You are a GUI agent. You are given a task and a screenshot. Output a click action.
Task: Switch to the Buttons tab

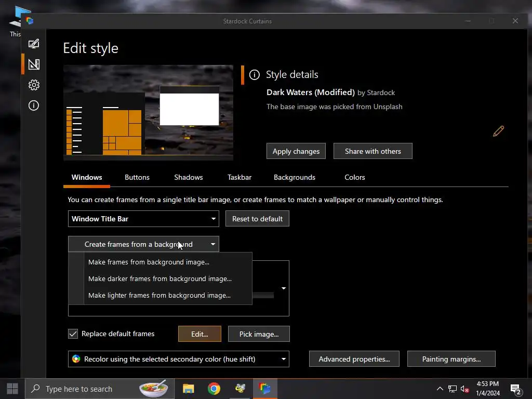137,177
